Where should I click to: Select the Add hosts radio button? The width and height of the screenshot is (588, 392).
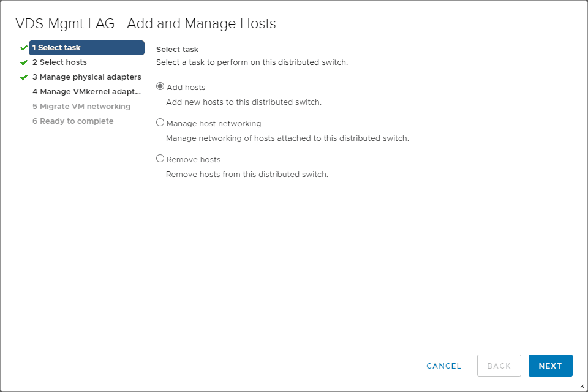pyautogui.click(x=160, y=87)
